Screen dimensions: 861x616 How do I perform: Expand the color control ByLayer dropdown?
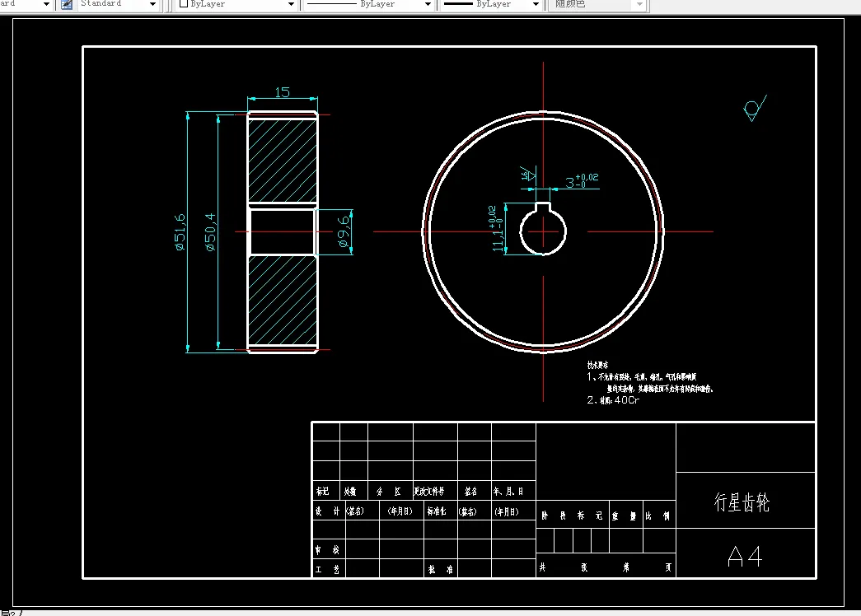pyautogui.click(x=291, y=4)
